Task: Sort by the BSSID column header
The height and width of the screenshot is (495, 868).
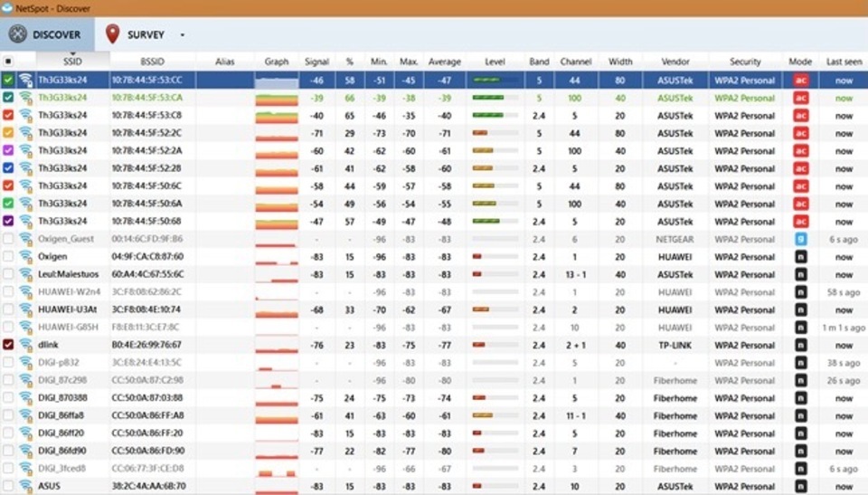Action: (x=152, y=62)
